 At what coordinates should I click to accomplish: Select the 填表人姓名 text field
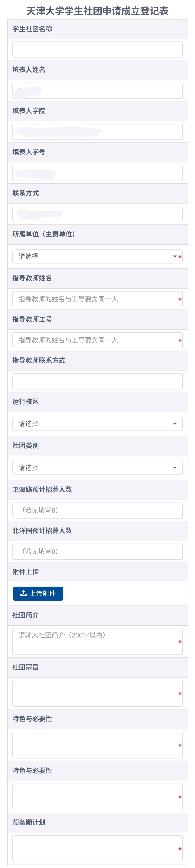click(97, 90)
